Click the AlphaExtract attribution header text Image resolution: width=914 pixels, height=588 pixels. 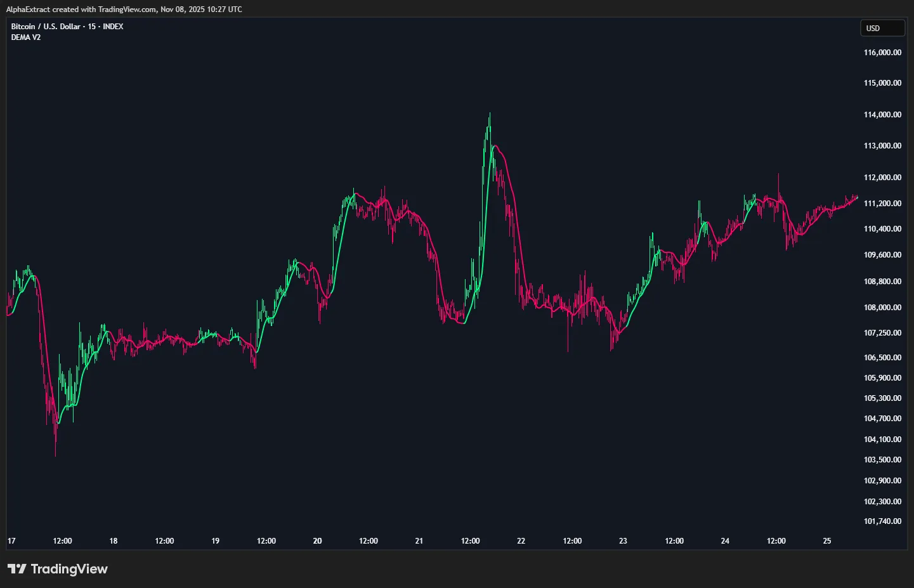coord(124,10)
